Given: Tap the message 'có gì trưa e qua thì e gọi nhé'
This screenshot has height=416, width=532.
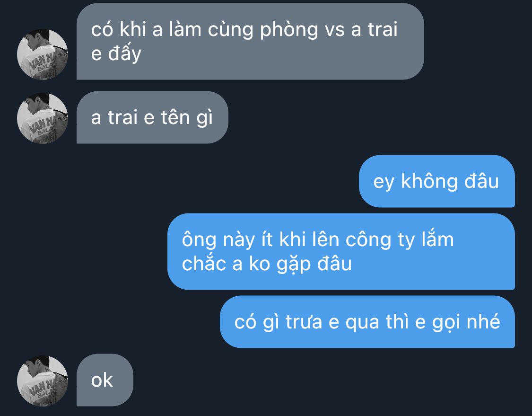Looking at the screenshot, I should (x=367, y=322).
